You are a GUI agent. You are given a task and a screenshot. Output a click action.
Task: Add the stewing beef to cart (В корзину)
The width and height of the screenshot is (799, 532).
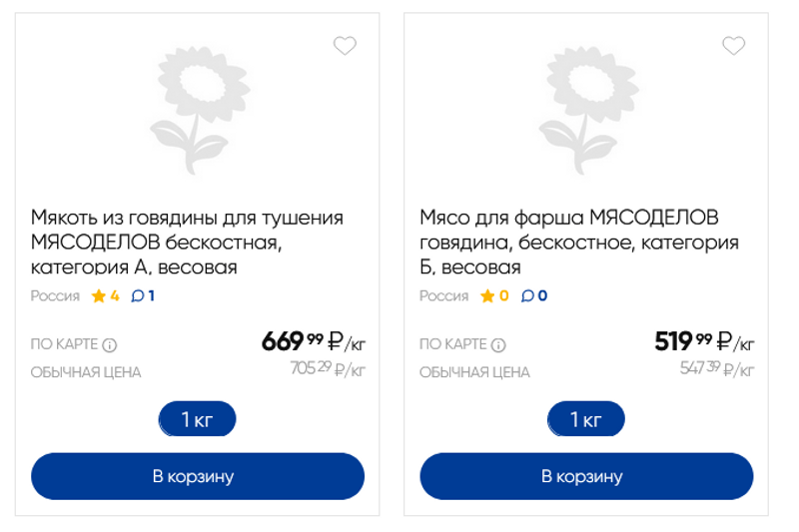(x=198, y=476)
